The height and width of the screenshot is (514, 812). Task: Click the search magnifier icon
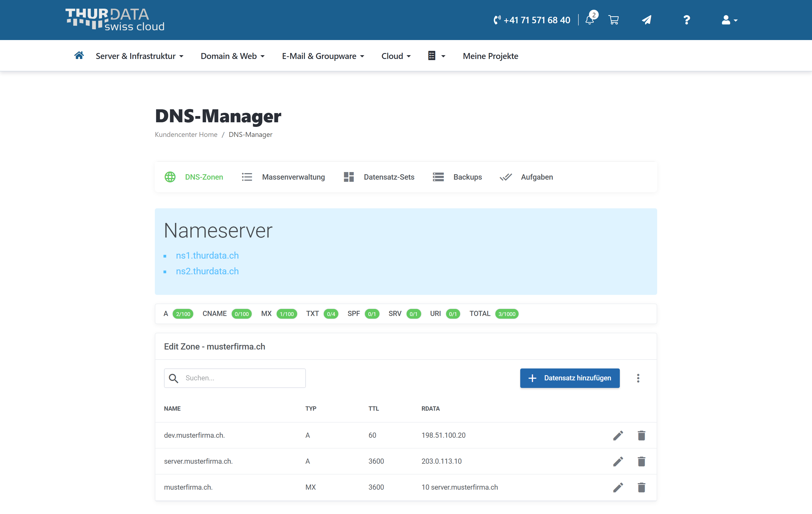tap(173, 378)
